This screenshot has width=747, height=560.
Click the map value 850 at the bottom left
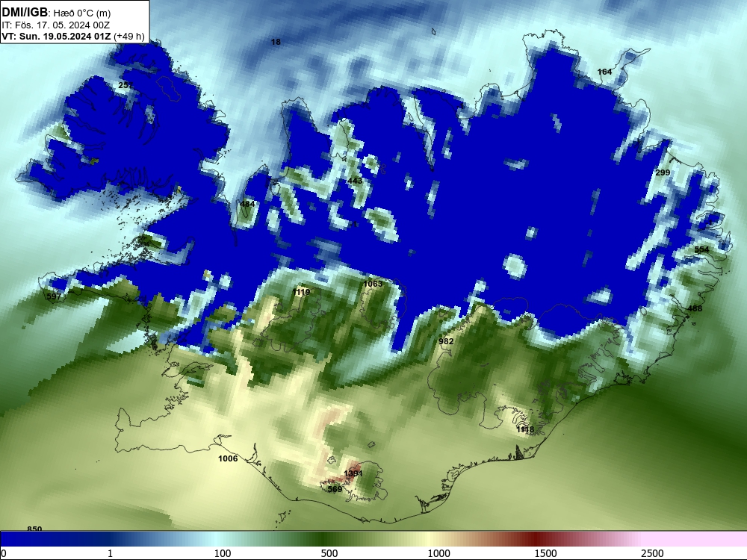tap(34, 528)
